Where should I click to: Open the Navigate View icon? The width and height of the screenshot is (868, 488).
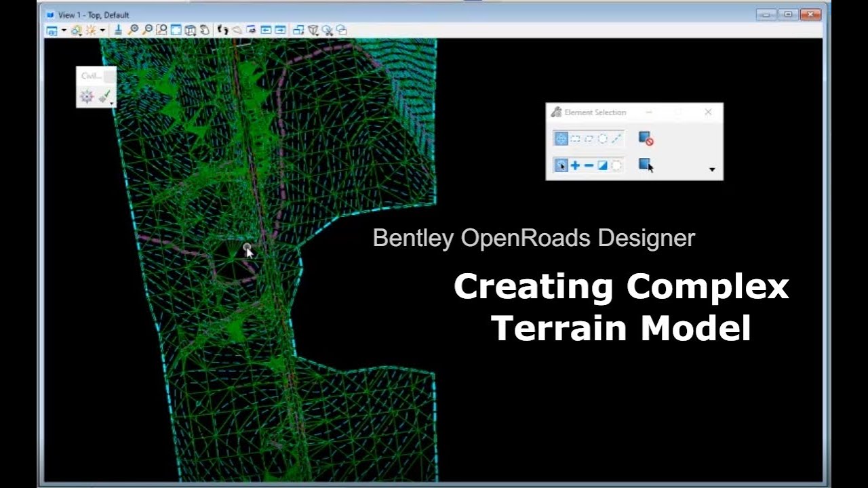click(x=251, y=30)
